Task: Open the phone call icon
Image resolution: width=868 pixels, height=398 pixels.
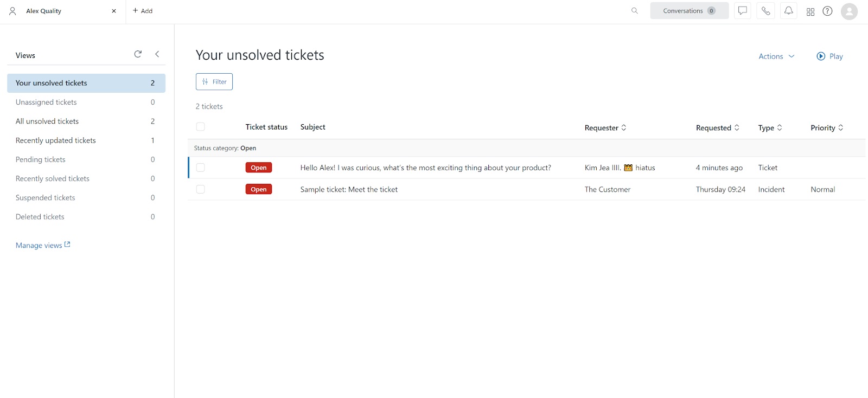Action: [x=765, y=11]
